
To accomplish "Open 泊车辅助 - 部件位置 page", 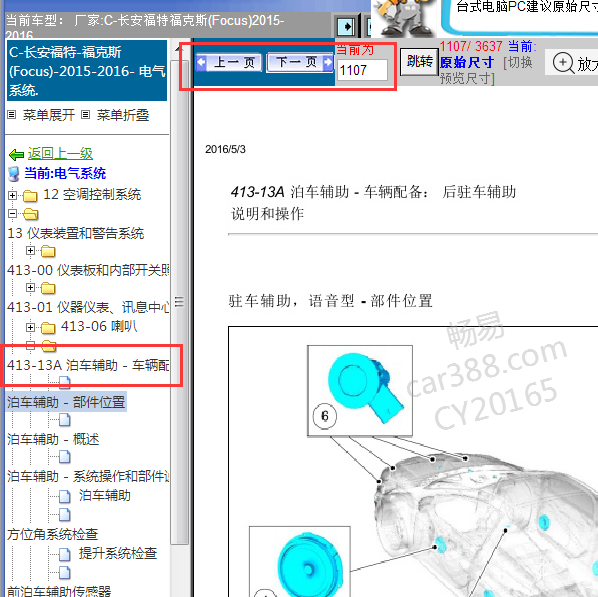I will click(x=66, y=402).
